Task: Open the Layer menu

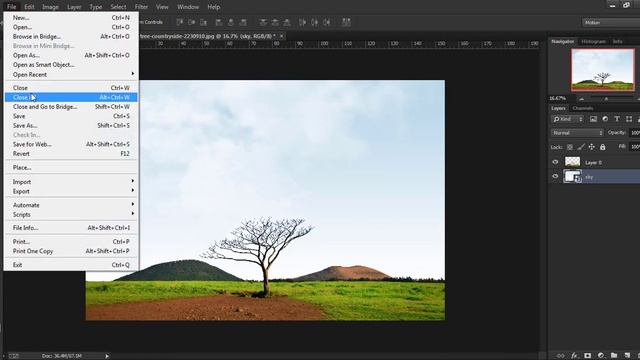Action: (74, 7)
